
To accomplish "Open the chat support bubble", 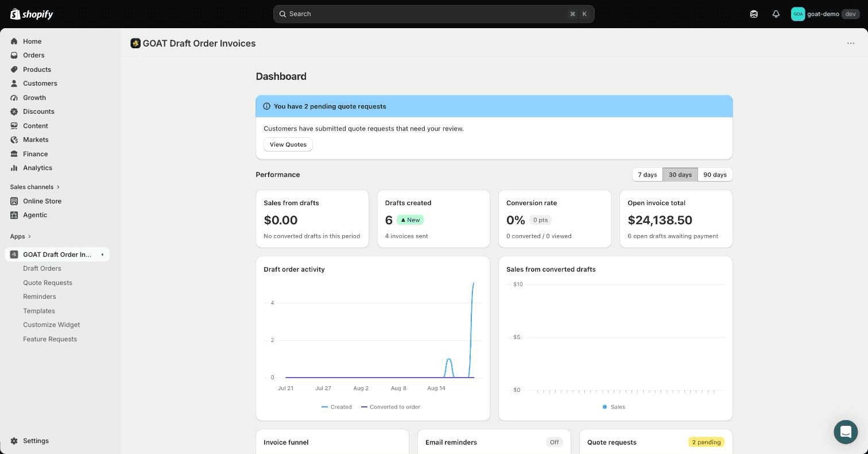I will click(846, 432).
